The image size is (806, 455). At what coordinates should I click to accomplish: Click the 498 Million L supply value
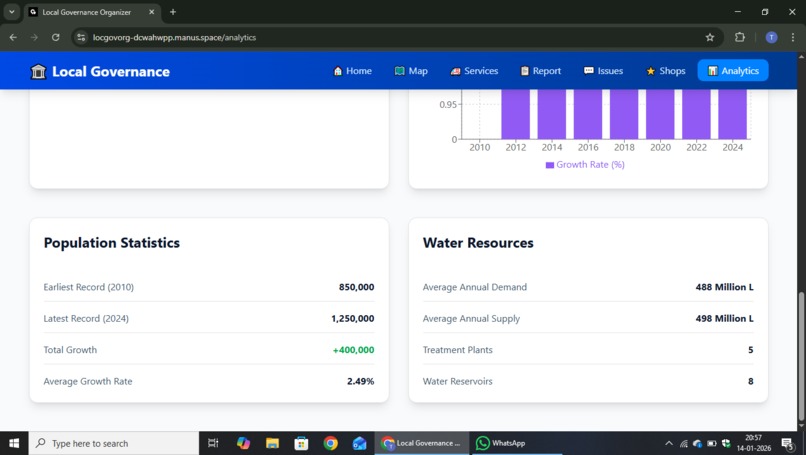click(x=724, y=319)
